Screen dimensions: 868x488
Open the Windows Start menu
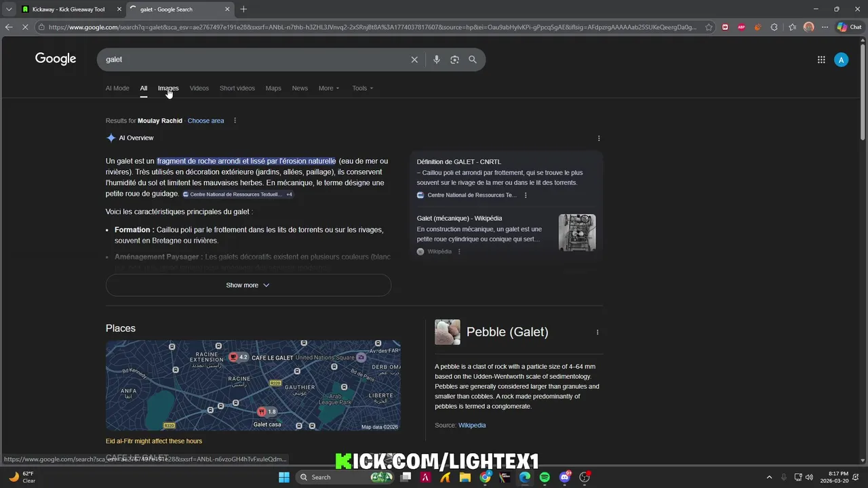coord(283,477)
